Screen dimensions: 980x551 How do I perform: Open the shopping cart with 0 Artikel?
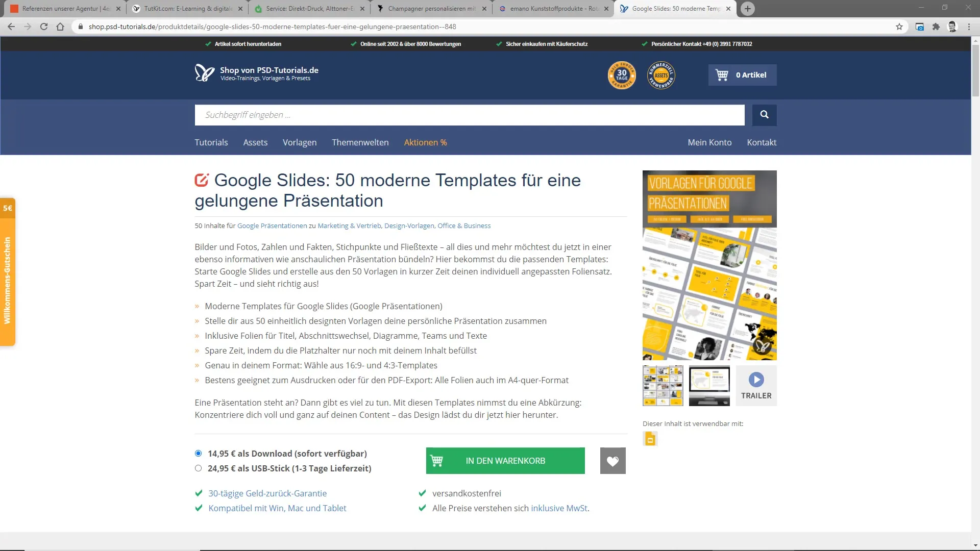tap(742, 75)
